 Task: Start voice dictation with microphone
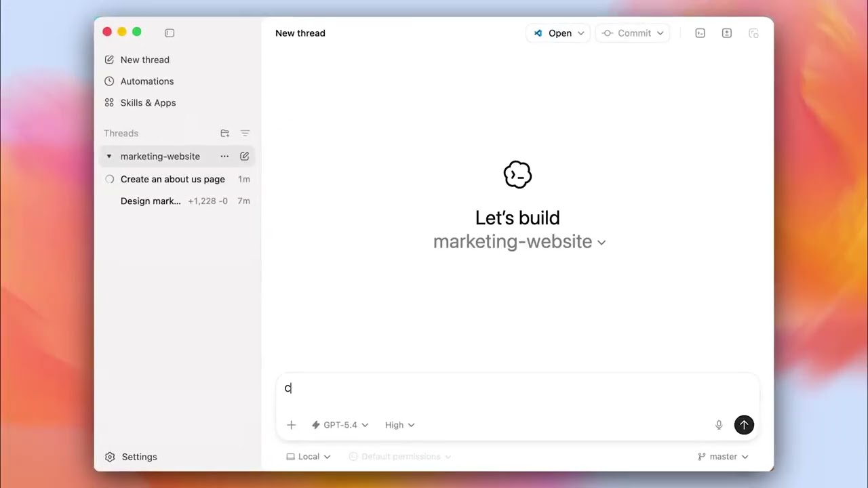coord(719,425)
